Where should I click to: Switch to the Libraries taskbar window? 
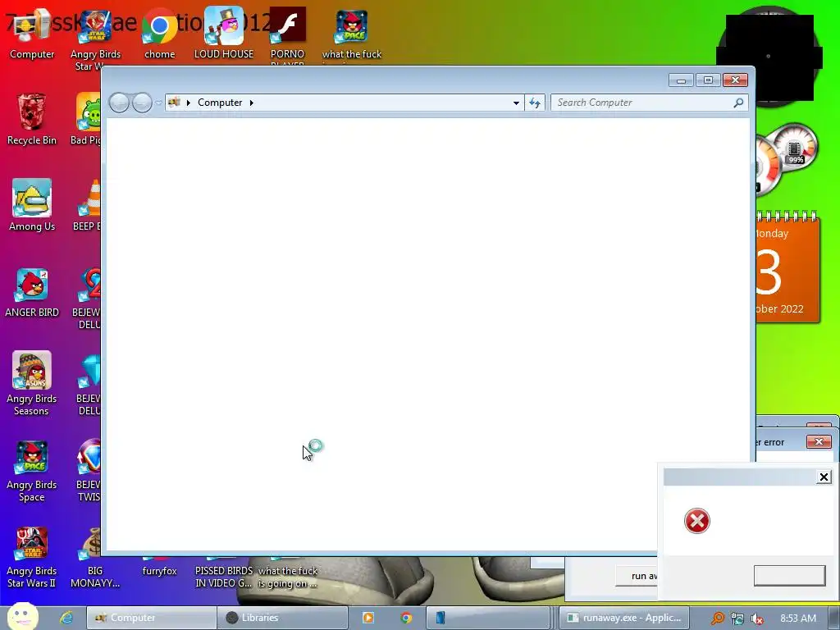point(282,618)
